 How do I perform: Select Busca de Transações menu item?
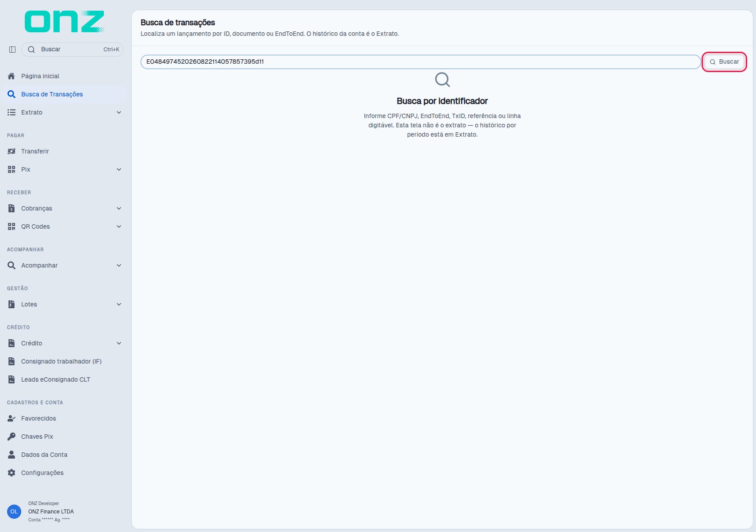coord(65,94)
